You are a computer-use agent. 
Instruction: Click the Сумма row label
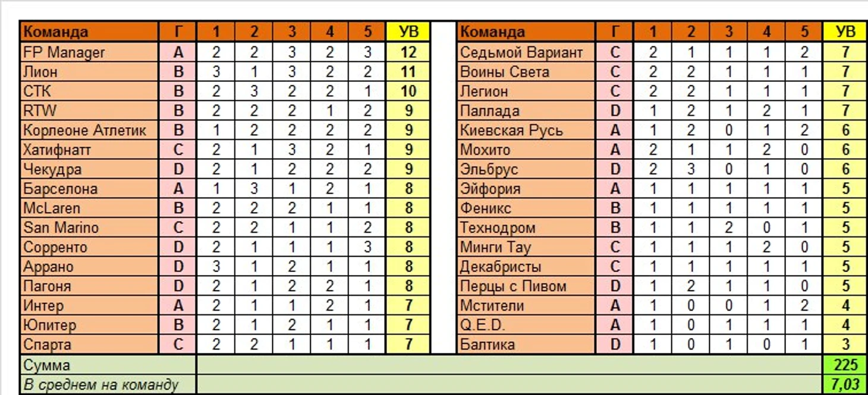(107, 365)
